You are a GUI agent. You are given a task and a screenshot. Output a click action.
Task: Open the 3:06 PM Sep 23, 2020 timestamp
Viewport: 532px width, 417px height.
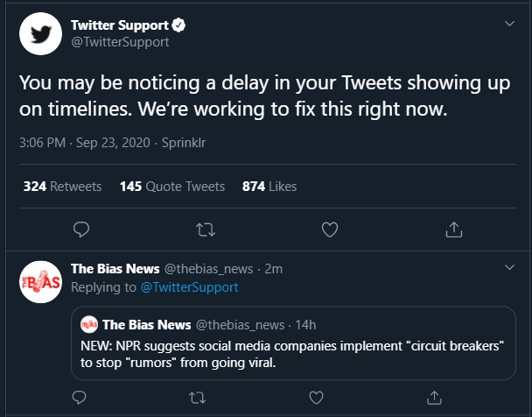85,143
